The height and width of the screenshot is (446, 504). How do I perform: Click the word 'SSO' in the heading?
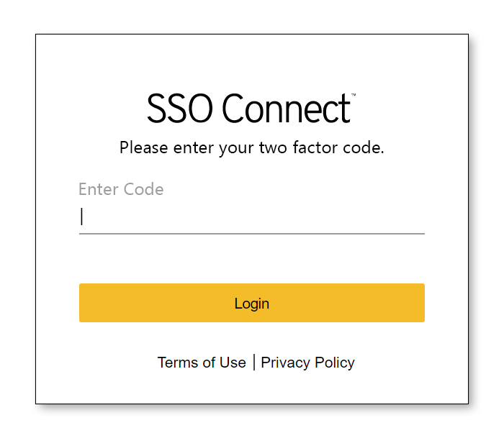(180, 108)
